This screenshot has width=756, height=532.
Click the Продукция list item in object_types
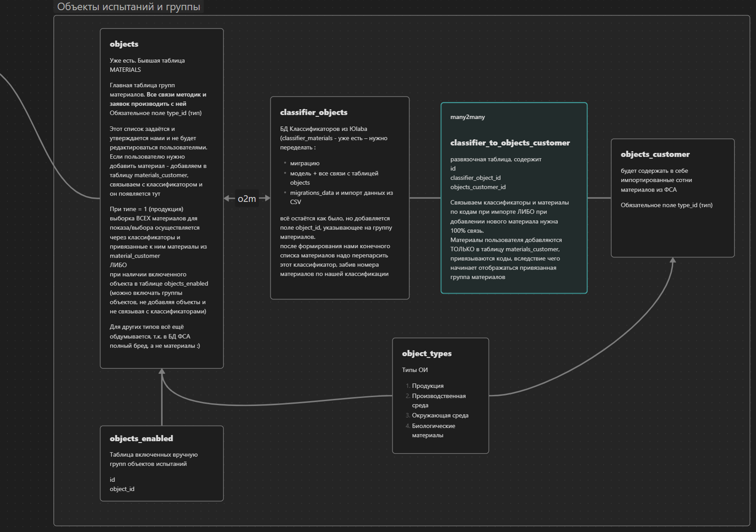pyautogui.click(x=428, y=386)
